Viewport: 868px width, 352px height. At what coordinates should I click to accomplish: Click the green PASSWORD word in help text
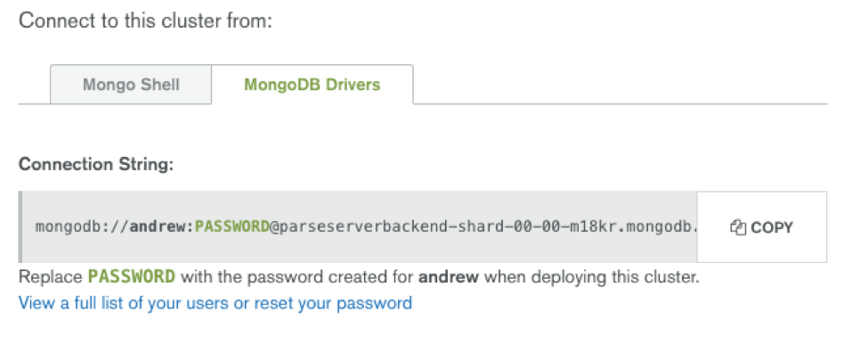[132, 276]
